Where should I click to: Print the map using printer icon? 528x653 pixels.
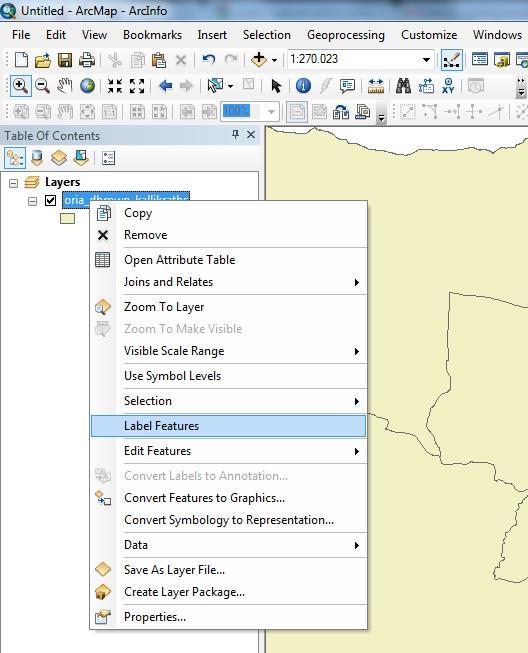click(x=87, y=60)
